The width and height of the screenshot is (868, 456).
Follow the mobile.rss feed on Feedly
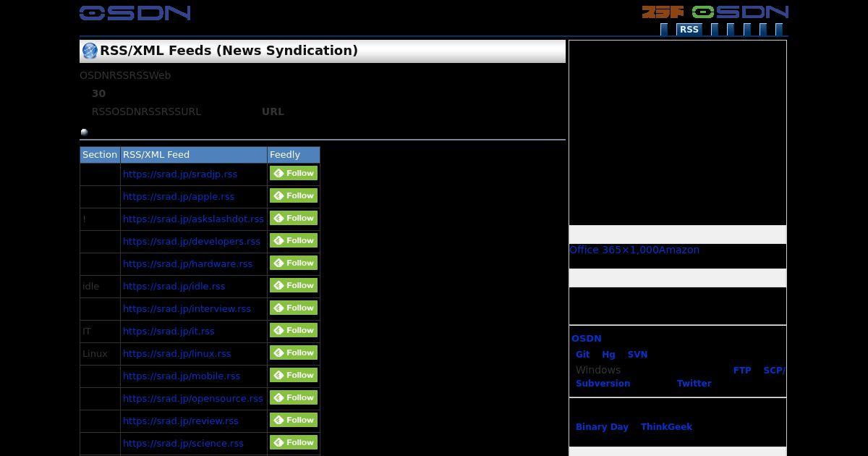[294, 375]
